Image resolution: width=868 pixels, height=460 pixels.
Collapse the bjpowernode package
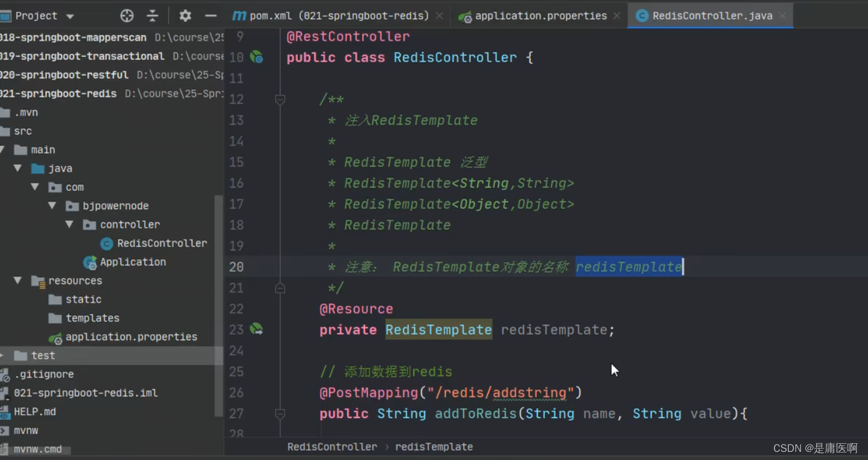pyautogui.click(x=53, y=205)
